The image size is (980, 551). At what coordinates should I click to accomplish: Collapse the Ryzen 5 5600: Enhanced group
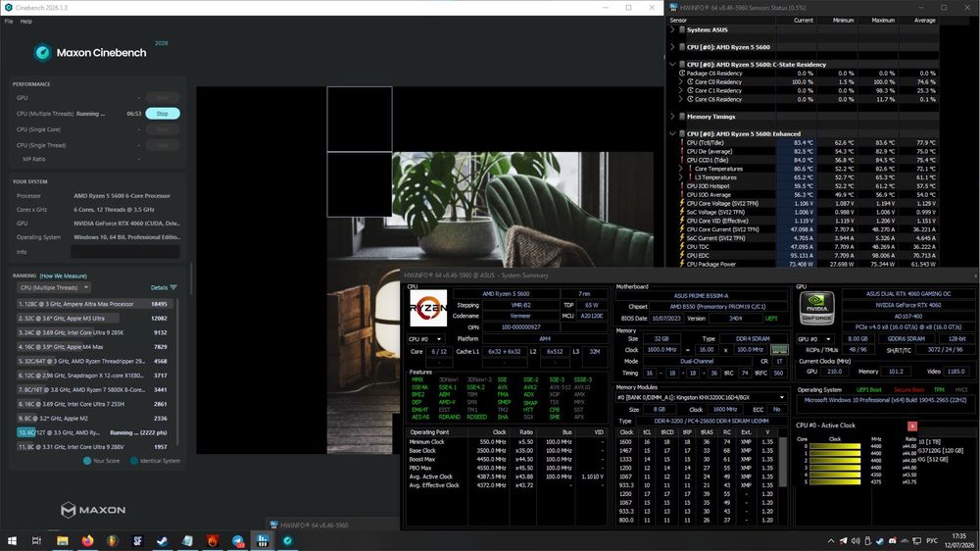click(672, 134)
